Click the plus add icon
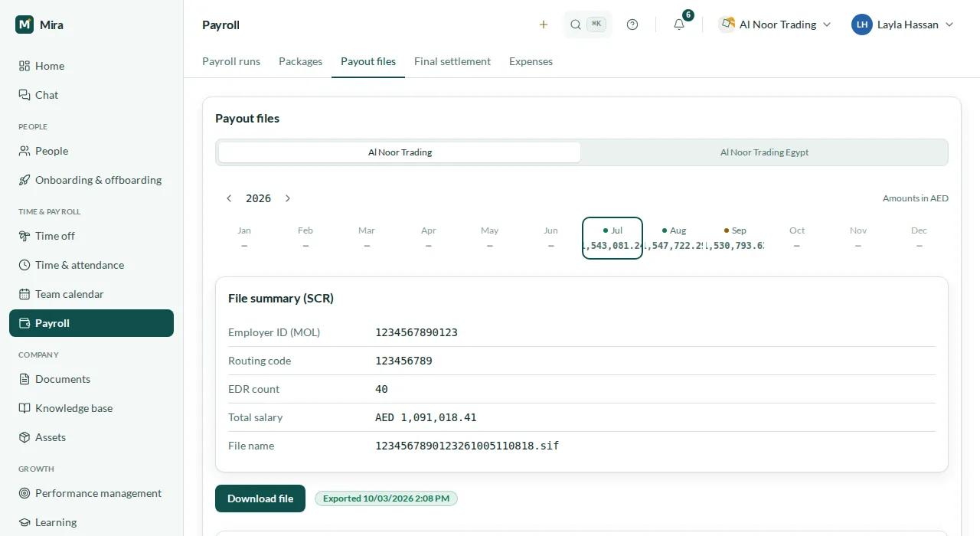The image size is (980, 536). click(544, 25)
